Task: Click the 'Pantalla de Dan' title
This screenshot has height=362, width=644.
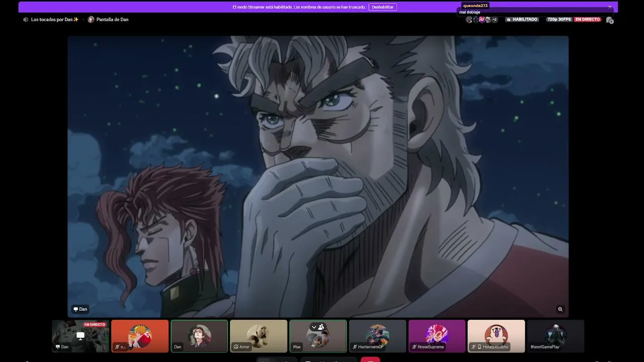Action: [x=112, y=20]
